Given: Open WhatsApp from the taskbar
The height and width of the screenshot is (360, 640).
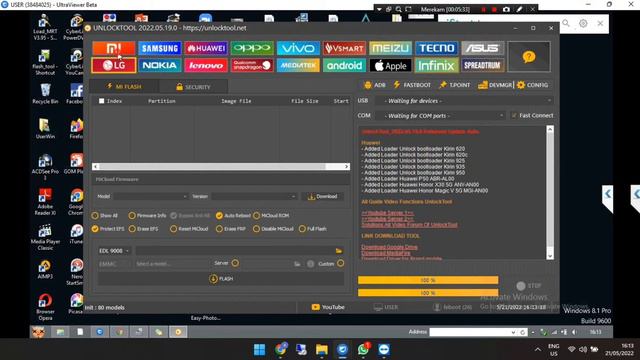Looking at the screenshot, I should pyautogui.click(x=363, y=349).
